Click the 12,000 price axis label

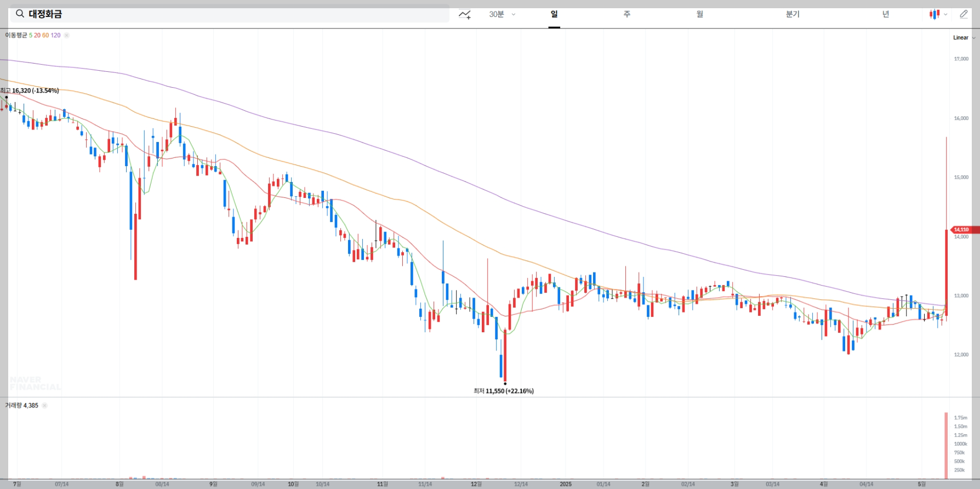[961, 355]
